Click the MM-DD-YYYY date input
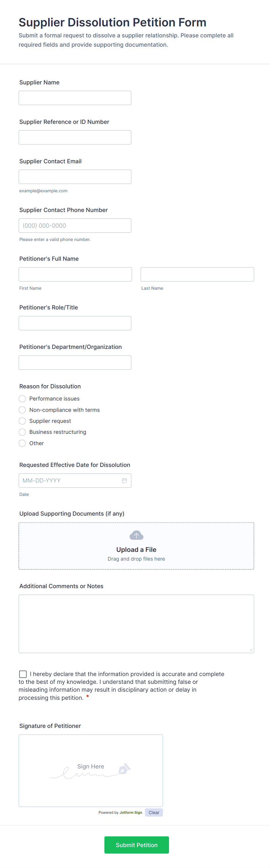This screenshot has width=270, height=868. (x=75, y=481)
